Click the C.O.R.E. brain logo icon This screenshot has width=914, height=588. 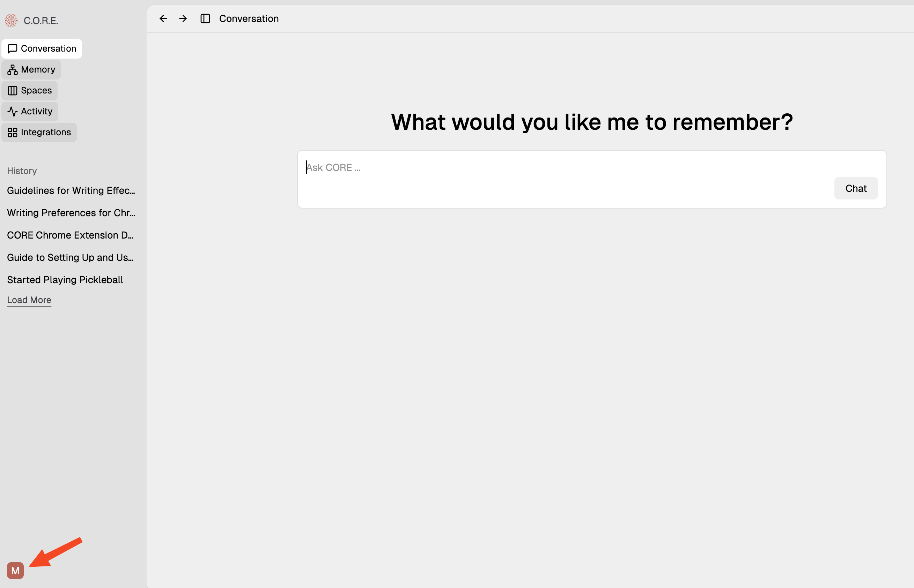[11, 21]
